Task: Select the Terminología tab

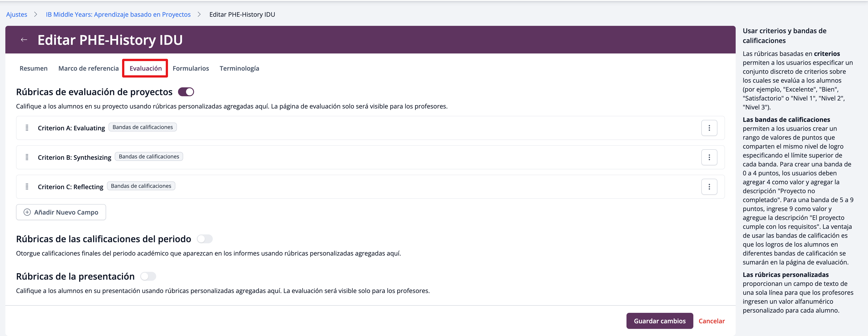Action: pyautogui.click(x=239, y=68)
